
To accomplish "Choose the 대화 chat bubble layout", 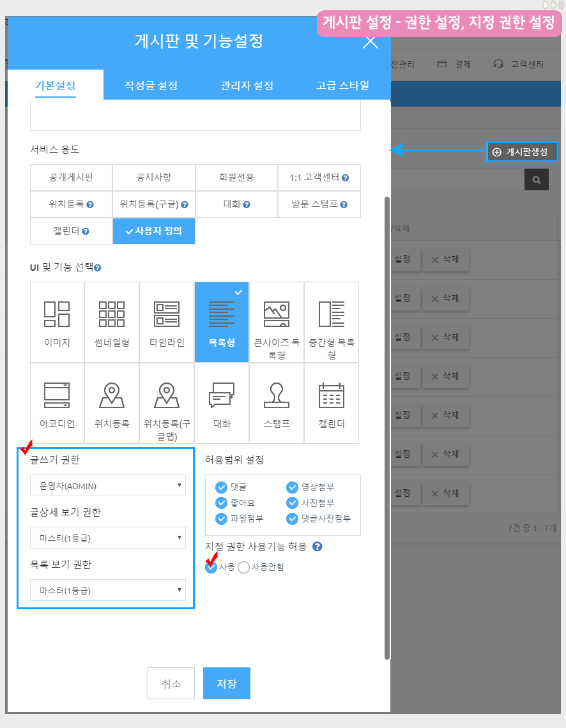I will click(x=222, y=395).
